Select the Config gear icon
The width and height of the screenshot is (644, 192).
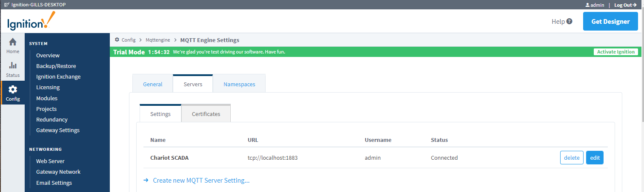click(x=13, y=89)
